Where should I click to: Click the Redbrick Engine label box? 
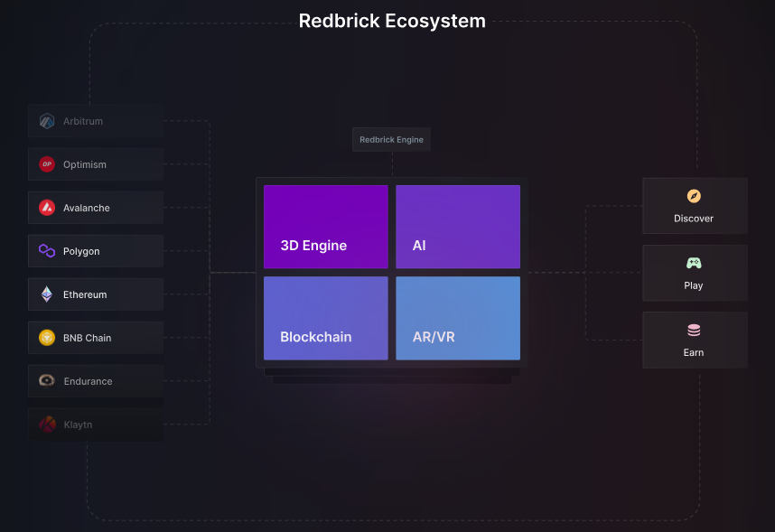coord(391,139)
